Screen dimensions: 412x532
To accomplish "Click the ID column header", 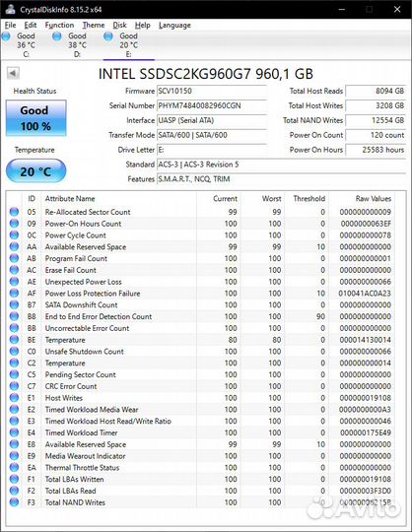I will coord(32,199).
